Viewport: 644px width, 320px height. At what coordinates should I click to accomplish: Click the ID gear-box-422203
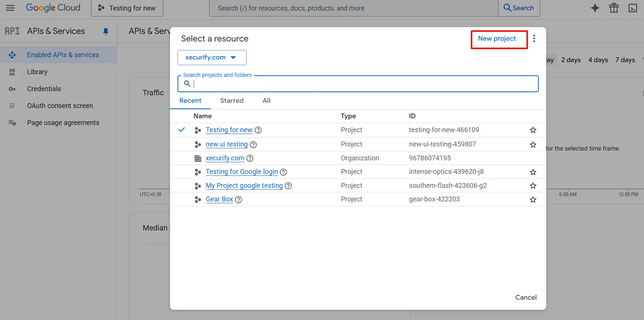click(434, 199)
